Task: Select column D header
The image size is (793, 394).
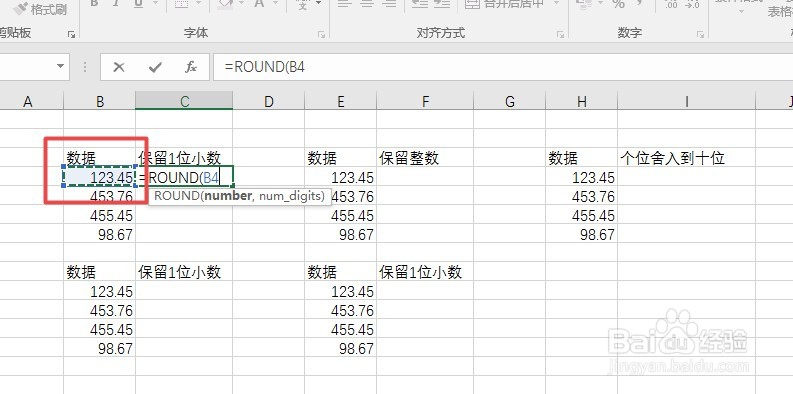Action: pyautogui.click(x=269, y=102)
